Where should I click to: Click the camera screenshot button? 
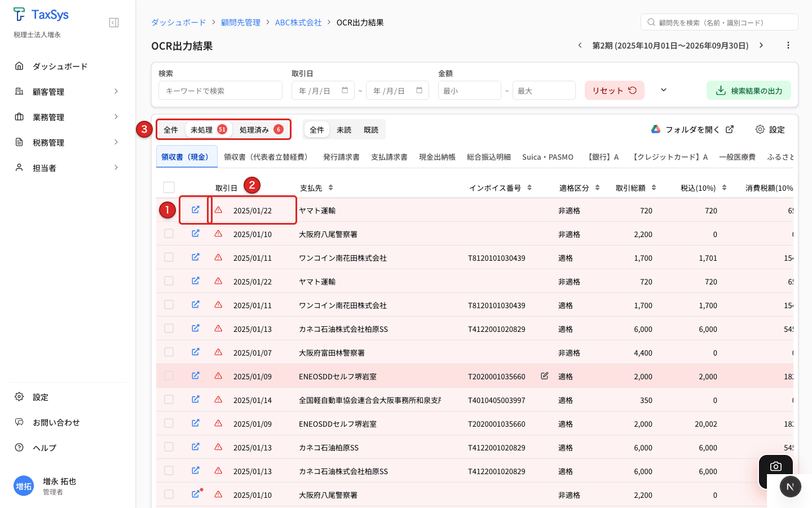point(775,467)
